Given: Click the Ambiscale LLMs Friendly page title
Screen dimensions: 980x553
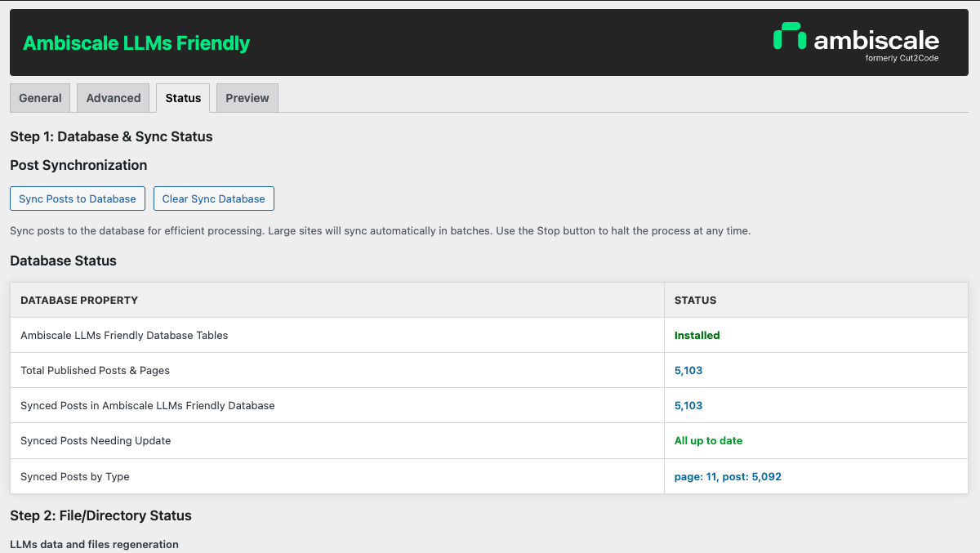Looking at the screenshot, I should point(136,43).
